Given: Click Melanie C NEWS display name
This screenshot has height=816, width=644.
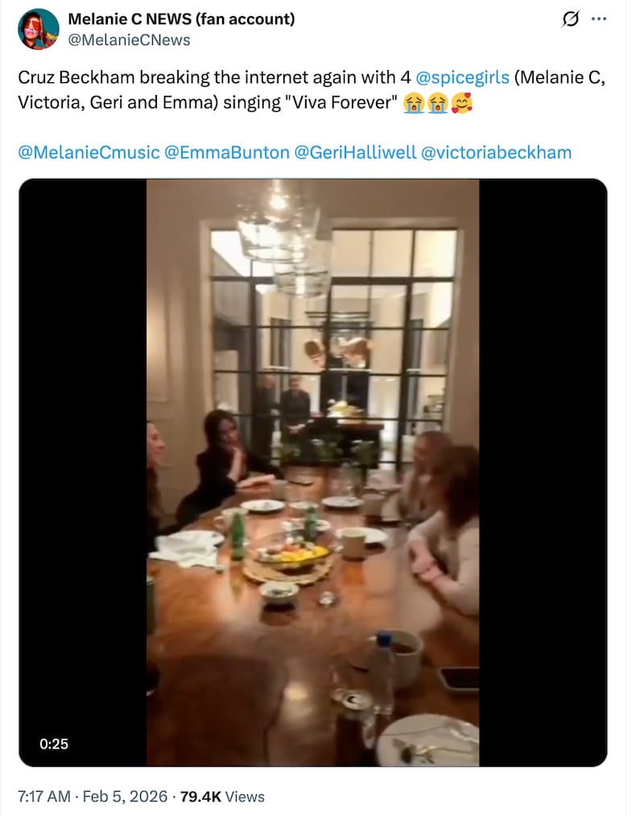Looking at the screenshot, I should click(x=182, y=18).
